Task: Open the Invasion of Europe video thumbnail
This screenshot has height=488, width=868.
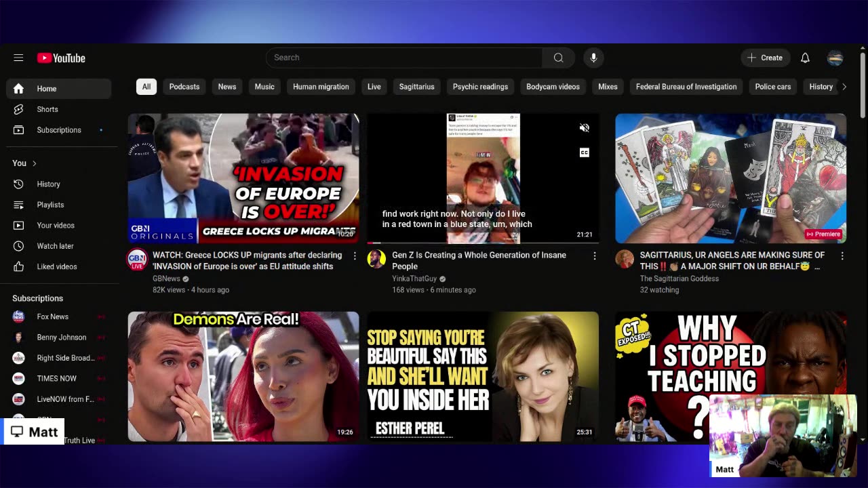Action: point(243,178)
